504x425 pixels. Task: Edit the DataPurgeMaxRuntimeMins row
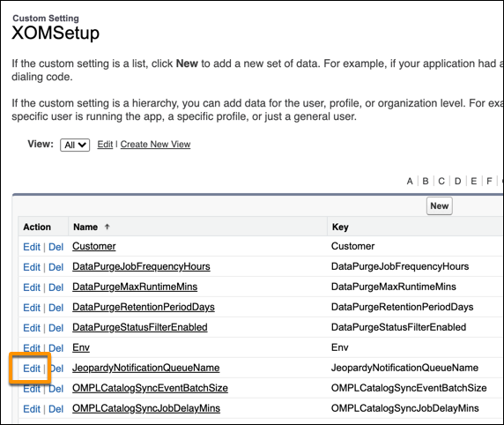click(32, 287)
